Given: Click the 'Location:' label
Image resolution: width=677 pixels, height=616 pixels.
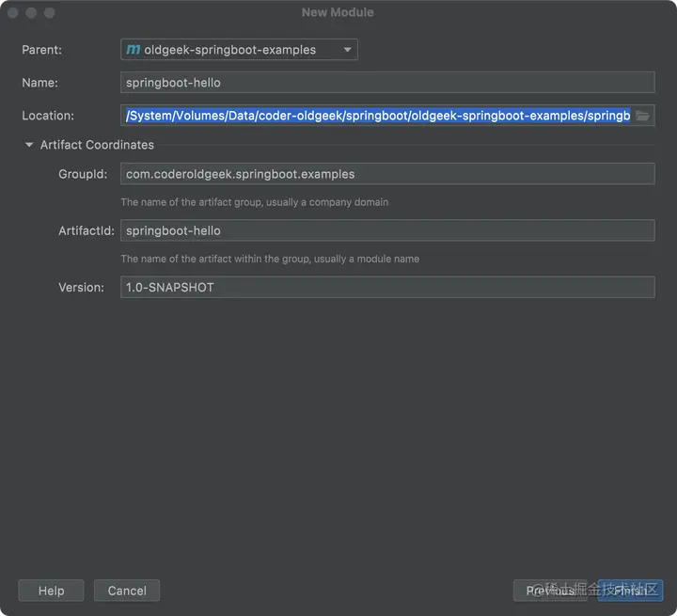Looking at the screenshot, I should (48, 116).
